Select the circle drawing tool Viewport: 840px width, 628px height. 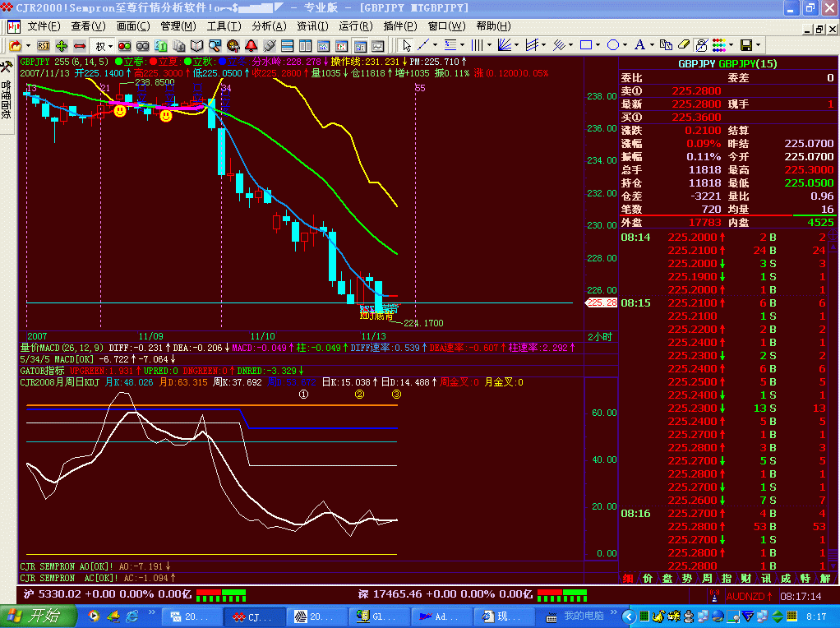[613, 45]
